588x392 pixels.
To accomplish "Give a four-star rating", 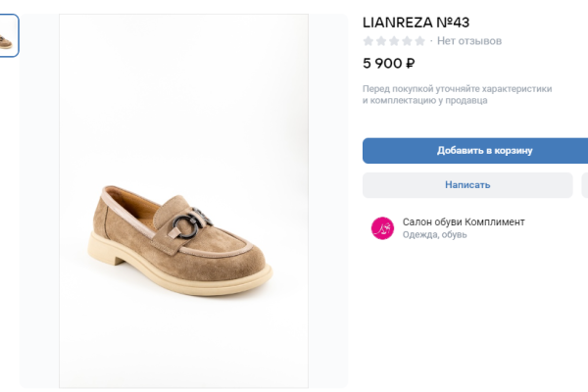I will coord(407,41).
